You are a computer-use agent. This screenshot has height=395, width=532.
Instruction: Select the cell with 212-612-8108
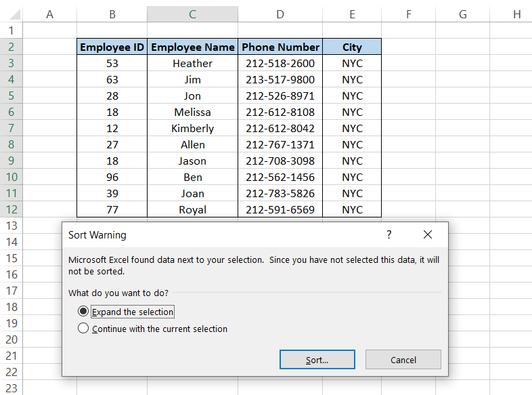tap(280, 112)
